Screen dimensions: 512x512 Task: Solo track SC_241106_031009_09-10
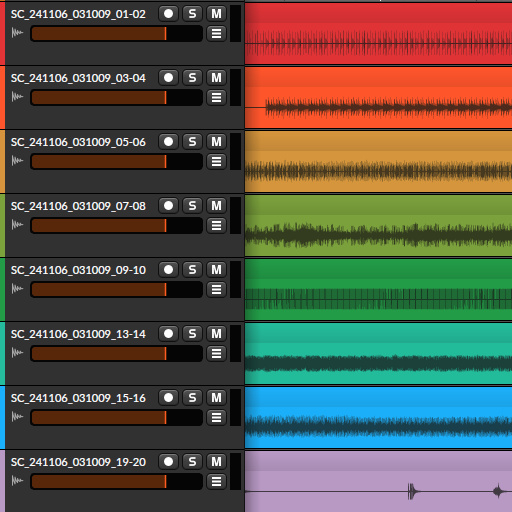coord(192,270)
